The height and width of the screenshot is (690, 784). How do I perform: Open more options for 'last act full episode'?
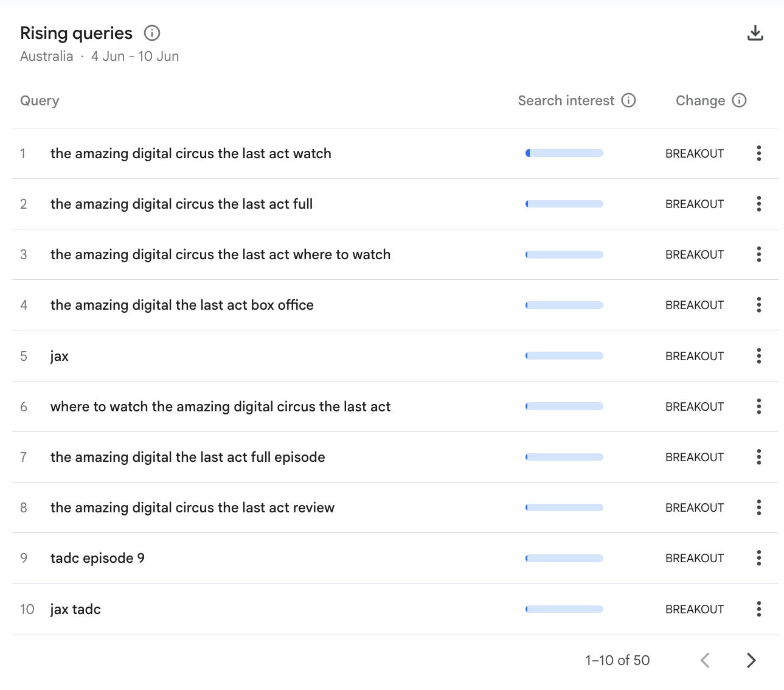click(758, 457)
